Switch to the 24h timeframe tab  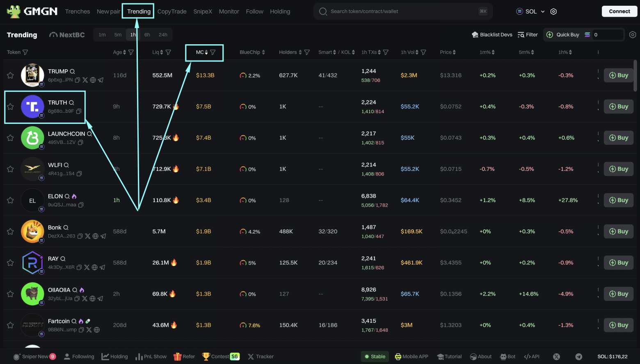pos(163,34)
